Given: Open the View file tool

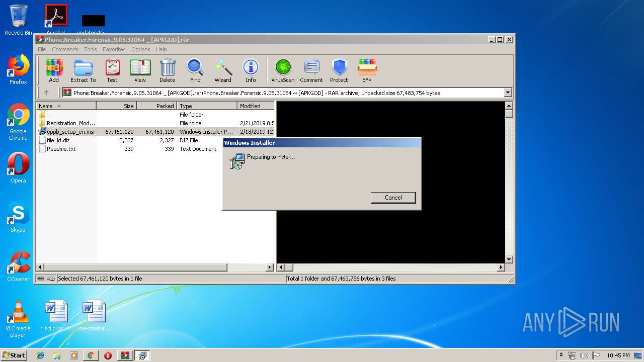Looking at the screenshot, I should (140, 70).
